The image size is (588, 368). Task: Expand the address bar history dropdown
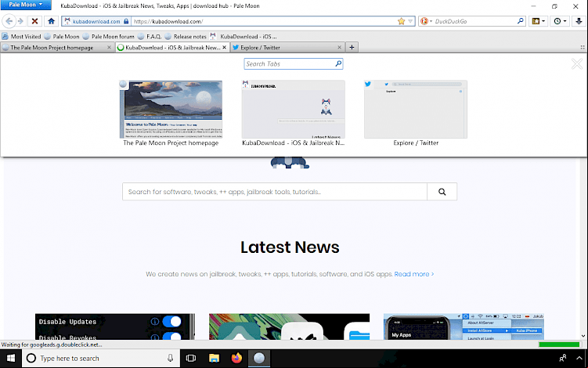tap(410, 21)
